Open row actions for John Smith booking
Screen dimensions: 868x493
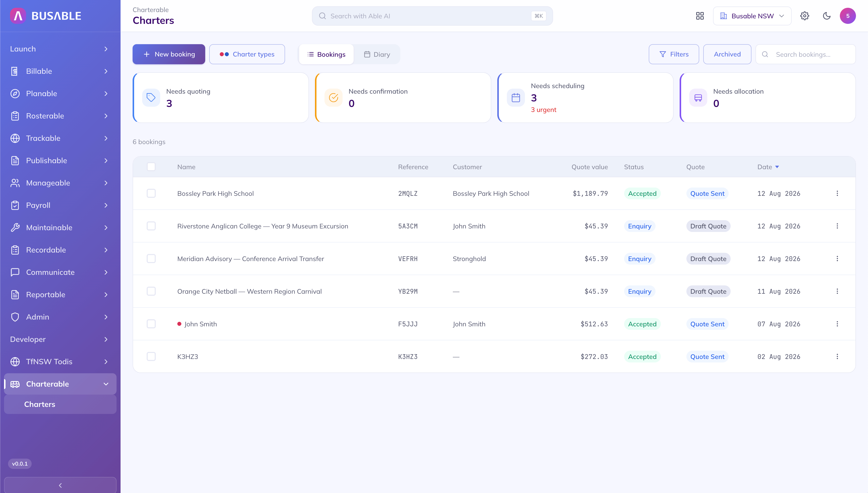pos(837,324)
